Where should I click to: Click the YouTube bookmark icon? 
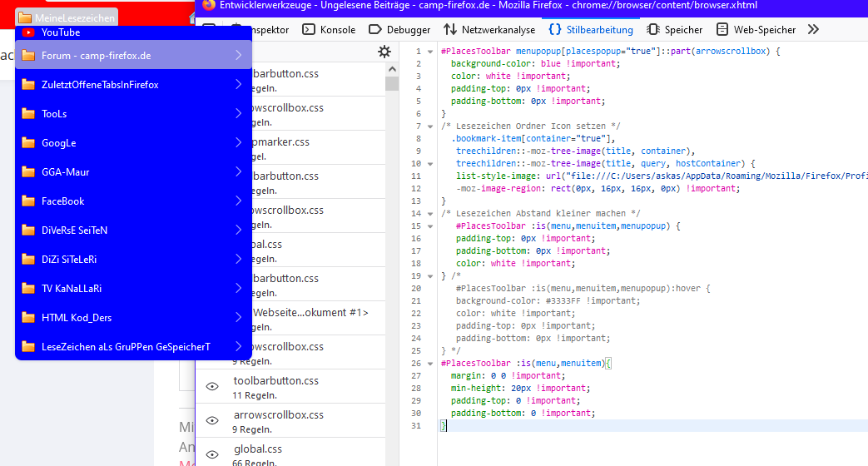(x=27, y=32)
